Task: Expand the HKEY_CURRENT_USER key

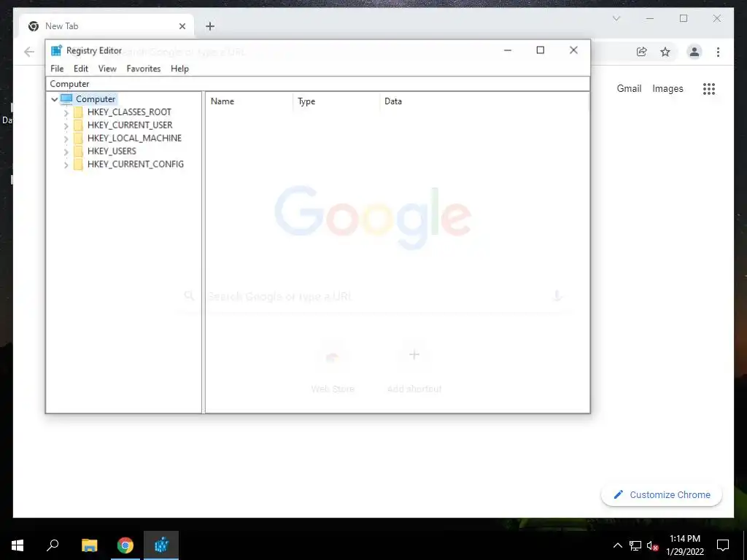Action: pyautogui.click(x=66, y=125)
